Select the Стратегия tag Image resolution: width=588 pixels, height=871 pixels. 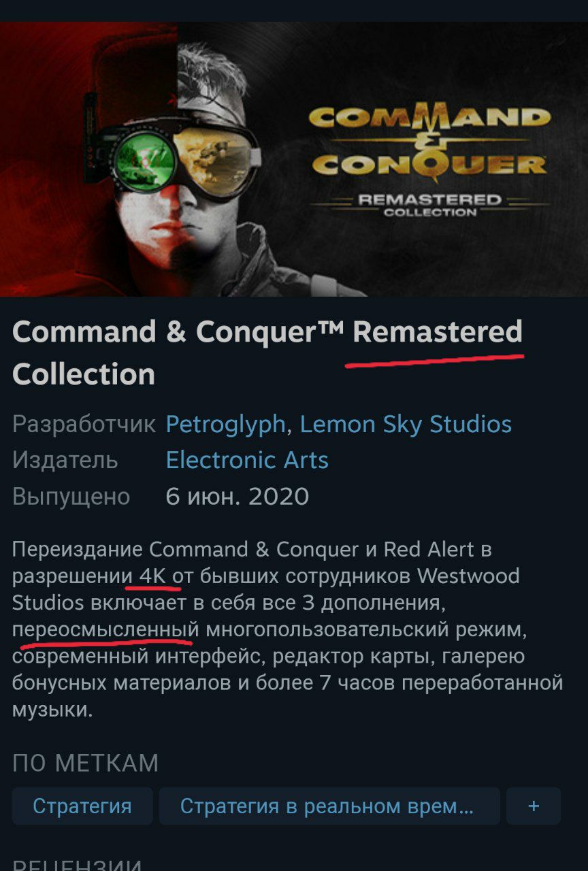point(82,806)
